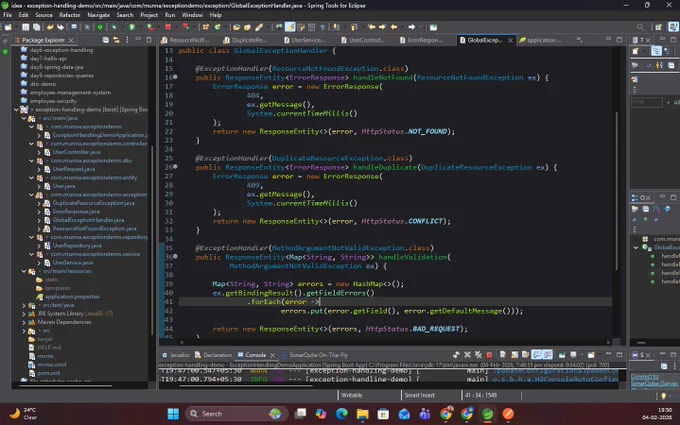Click the Console terminate red square icon
The height and width of the screenshot is (425, 680).
(x=489, y=355)
